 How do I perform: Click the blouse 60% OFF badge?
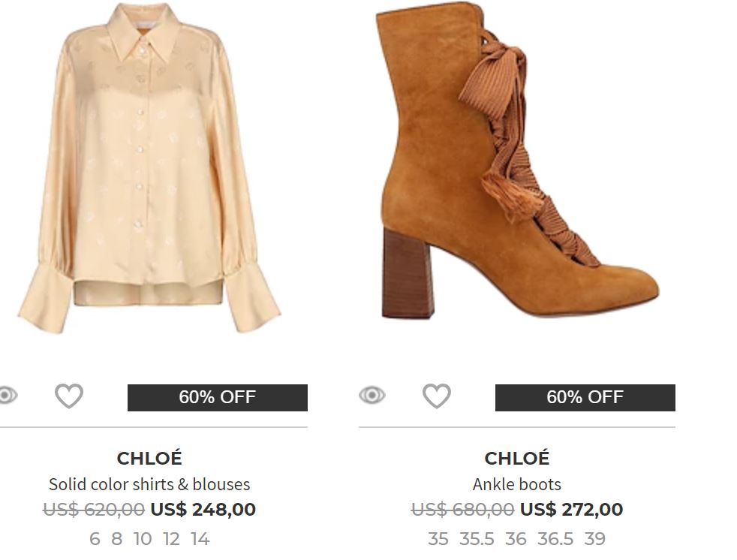217,397
